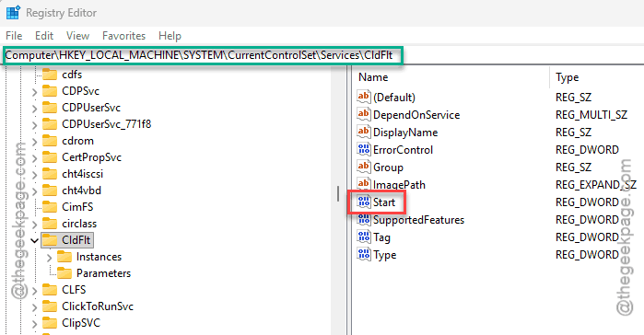The image size is (644, 335).
Task: Select the circlass folder icon
Action: tap(50, 224)
